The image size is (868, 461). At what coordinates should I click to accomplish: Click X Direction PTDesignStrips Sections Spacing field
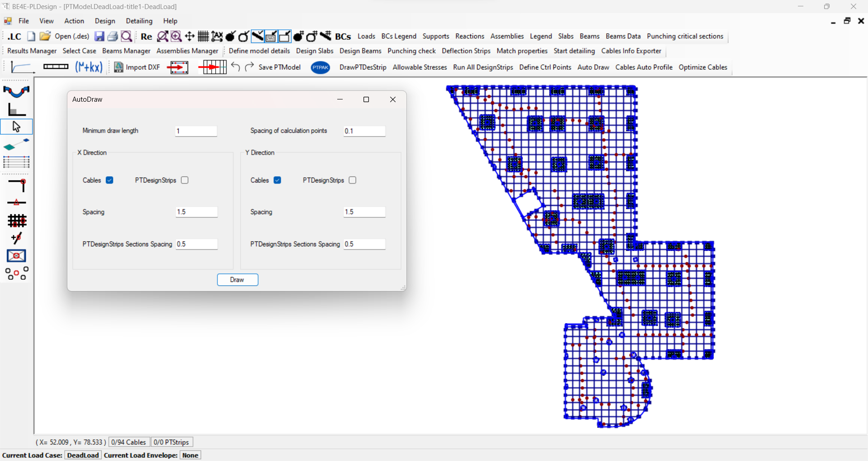click(197, 244)
